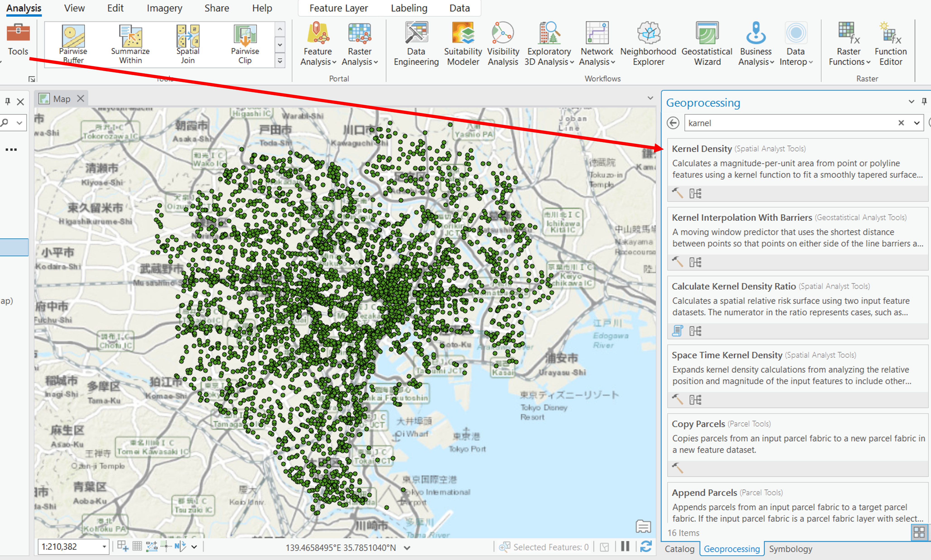Switch to the Symbology pane tab
The image size is (931, 560).
(791, 549)
